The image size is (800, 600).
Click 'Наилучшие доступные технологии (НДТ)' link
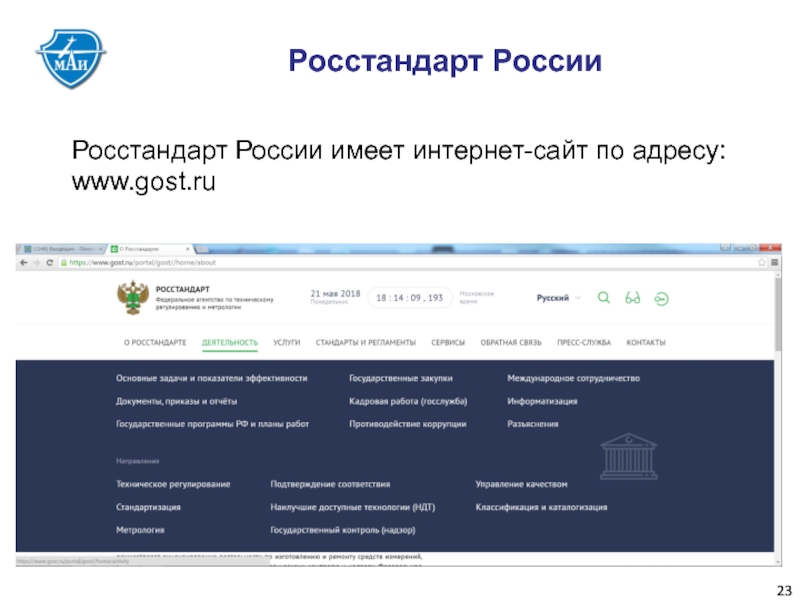353,507
